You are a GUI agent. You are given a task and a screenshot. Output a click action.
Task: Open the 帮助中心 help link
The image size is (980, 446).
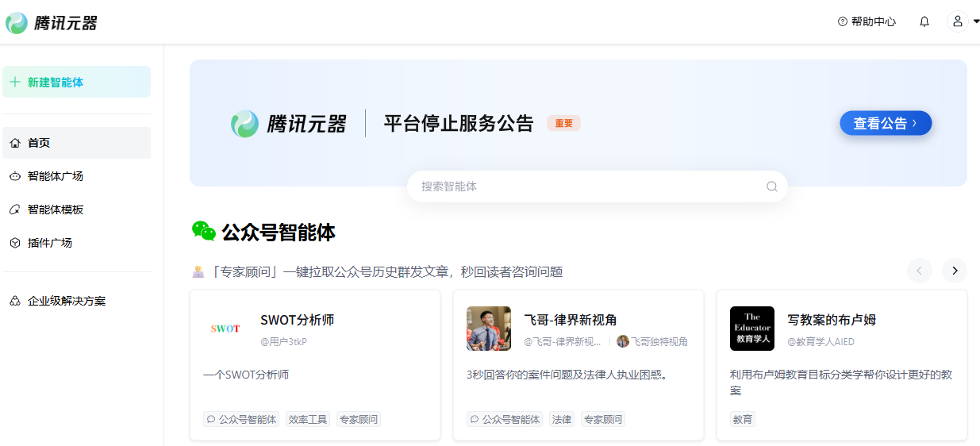tap(867, 22)
